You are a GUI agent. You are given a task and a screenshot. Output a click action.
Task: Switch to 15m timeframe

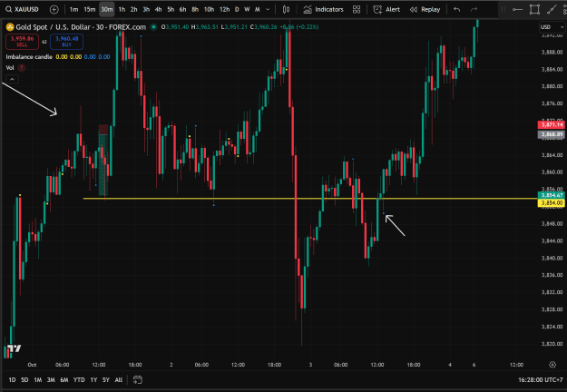point(89,9)
